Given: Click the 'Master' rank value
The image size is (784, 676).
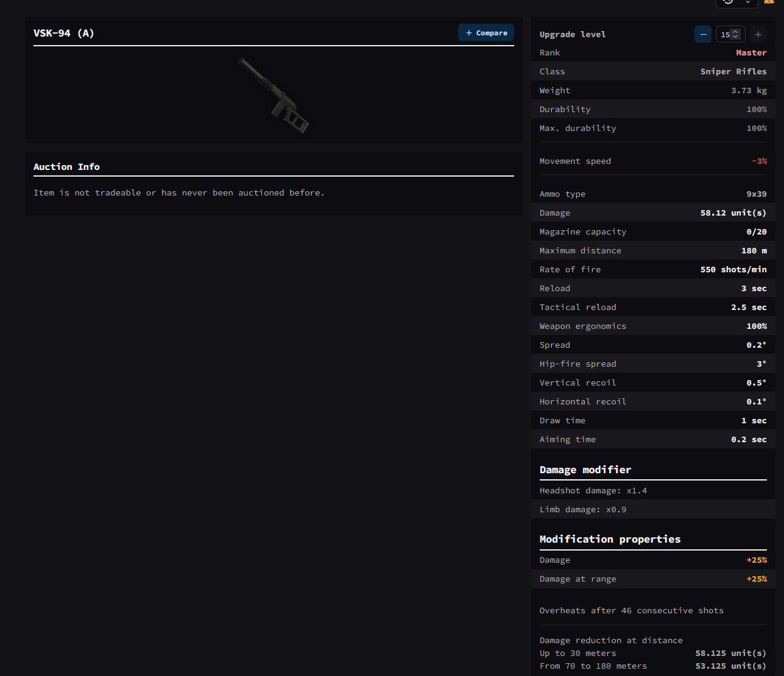Looking at the screenshot, I should (x=751, y=53).
